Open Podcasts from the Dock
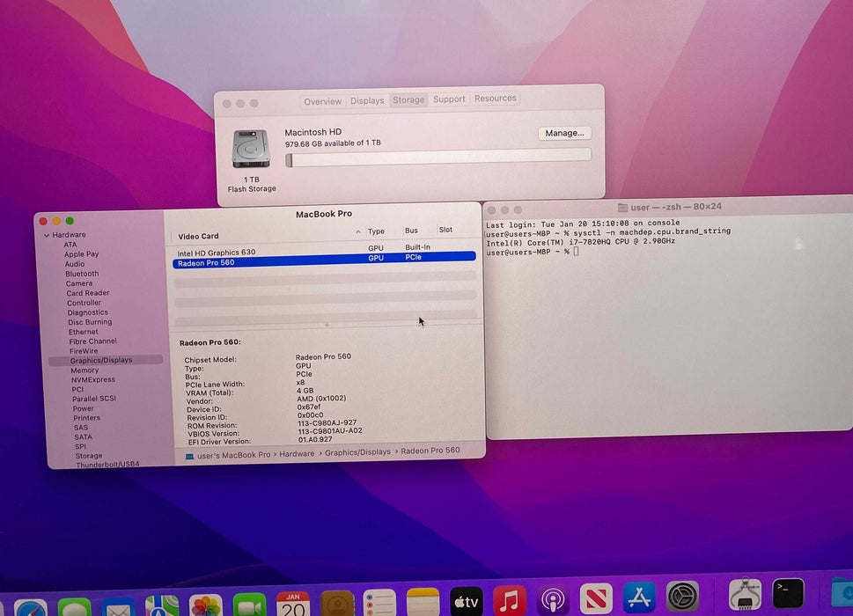 pos(553,599)
